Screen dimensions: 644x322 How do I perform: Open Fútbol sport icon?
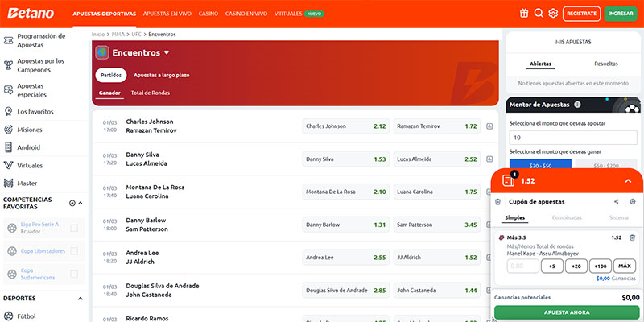(x=8, y=316)
